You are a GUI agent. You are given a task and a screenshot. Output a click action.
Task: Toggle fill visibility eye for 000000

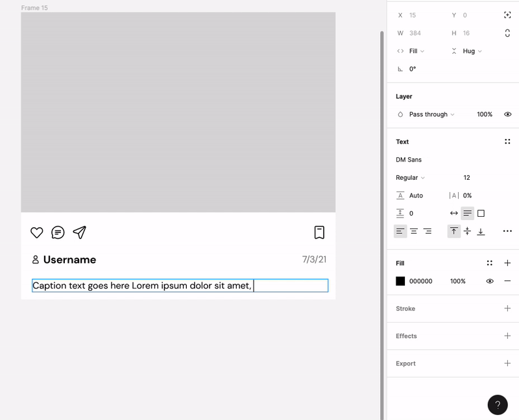click(x=490, y=281)
